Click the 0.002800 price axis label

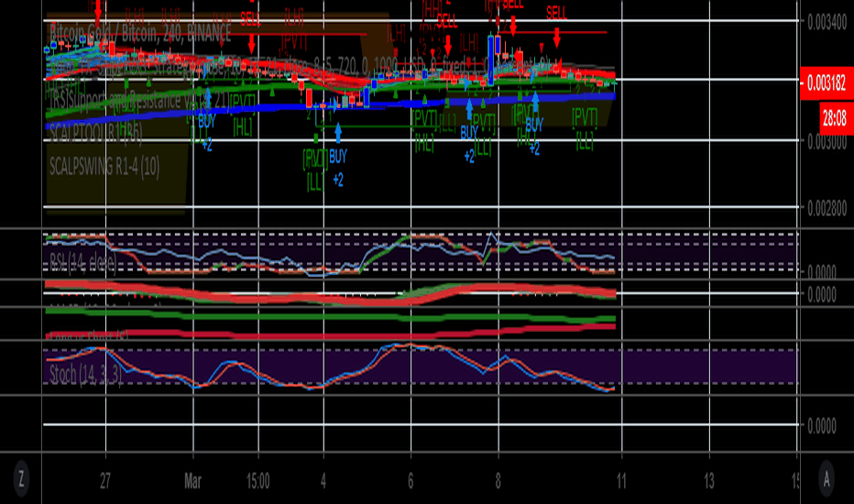point(827,209)
